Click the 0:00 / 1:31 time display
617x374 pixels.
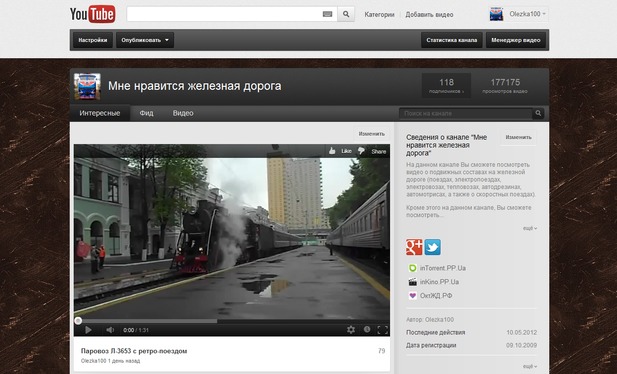(136, 330)
